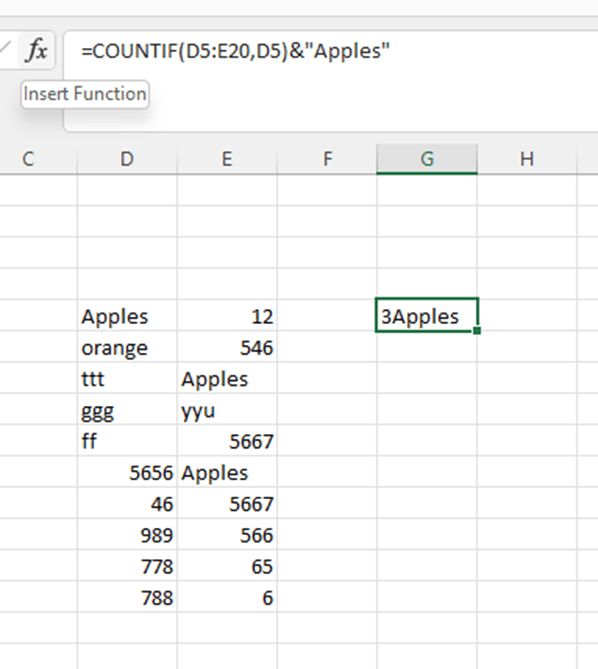Select cell containing 546
This screenshot has width=598, height=669.
click(227, 346)
